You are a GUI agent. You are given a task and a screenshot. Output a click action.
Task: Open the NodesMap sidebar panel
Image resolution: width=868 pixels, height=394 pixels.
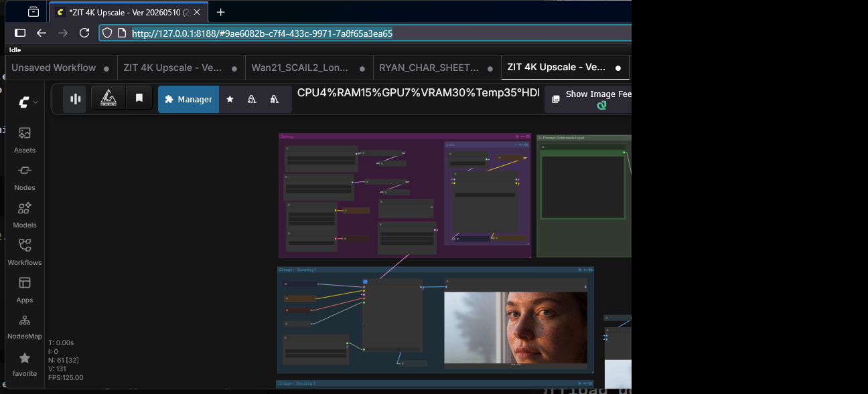[x=25, y=327]
